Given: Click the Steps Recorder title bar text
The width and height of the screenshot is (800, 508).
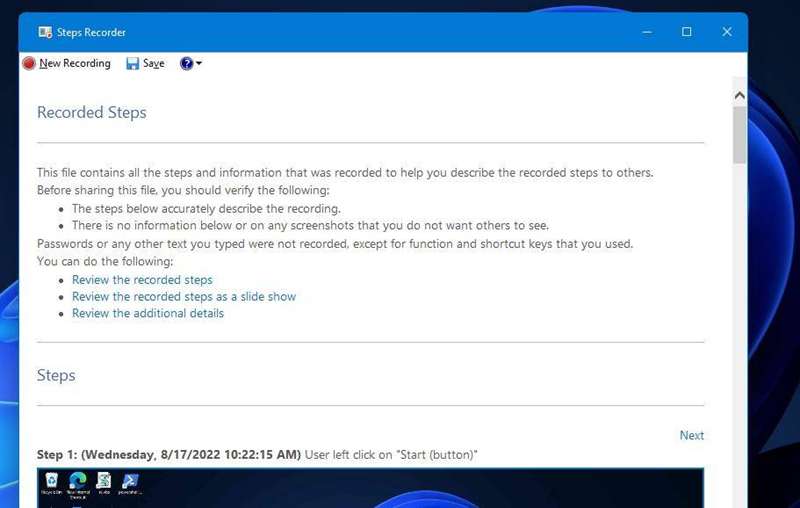Looking at the screenshot, I should click(x=91, y=32).
